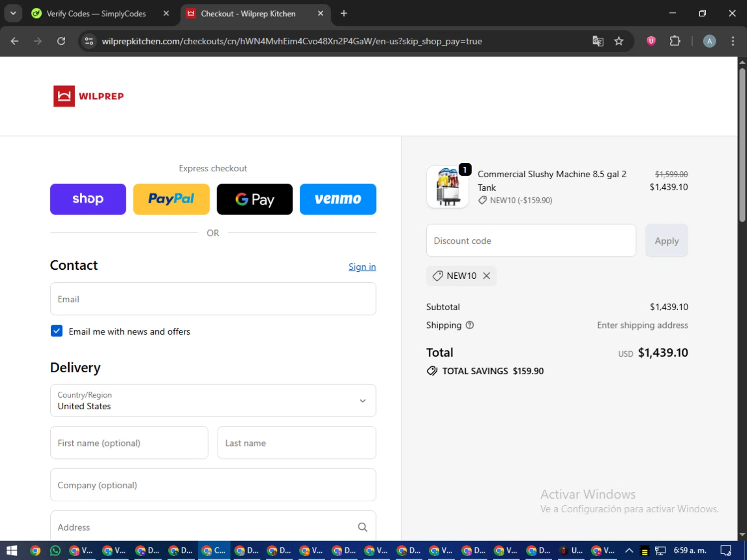Image resolution: width=747 pixels, height=560 pixels.
Task: Open WhatsApp from the taskbar
Action: click(x=55, y=551)
